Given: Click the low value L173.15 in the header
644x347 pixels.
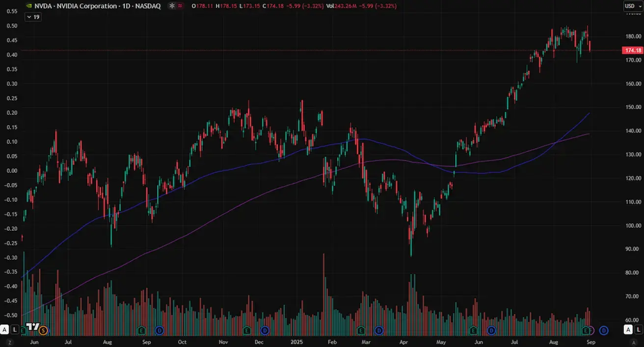Looking at the screenshot, I should (x=250, y=6).
